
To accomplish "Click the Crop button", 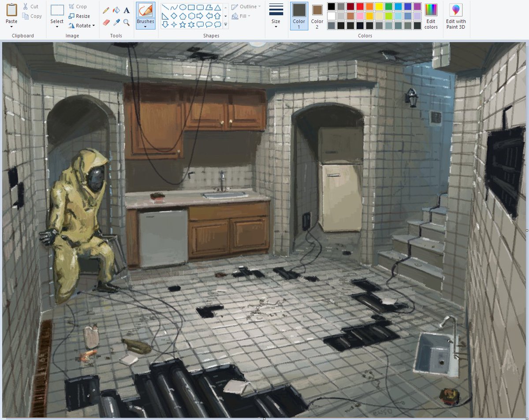I will click(x=78, y=7).
